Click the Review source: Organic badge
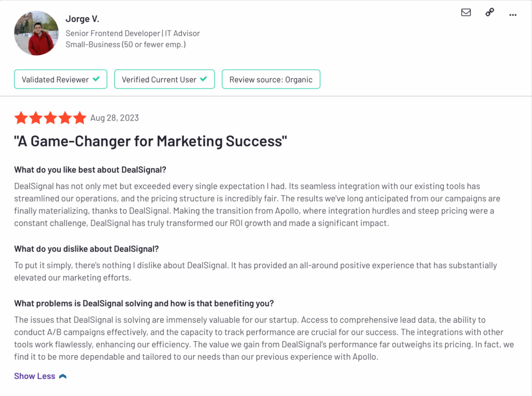Image resolution: width=532 pixels, height=396 pixels. [x=271, y=80]
